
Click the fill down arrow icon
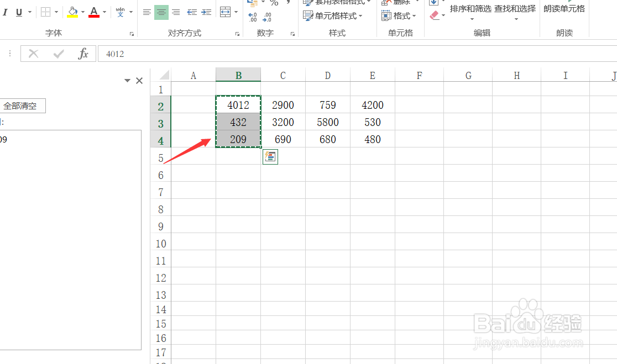coord(433,2)
